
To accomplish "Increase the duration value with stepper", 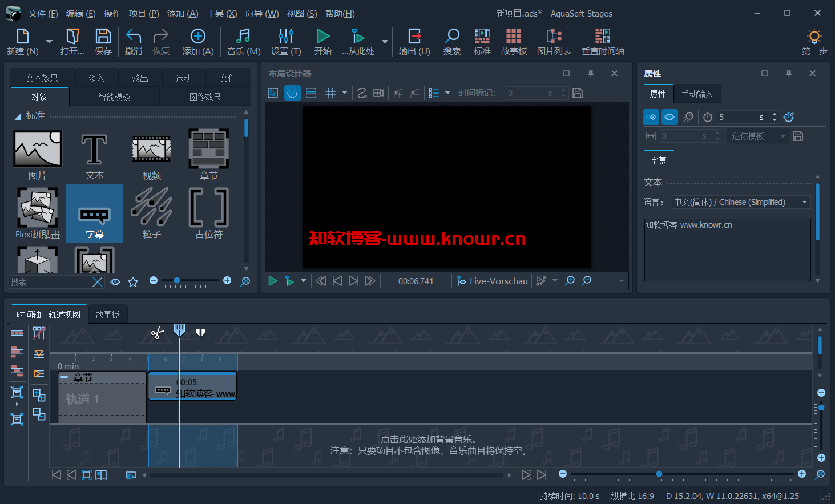I will (x=775, y=114).
